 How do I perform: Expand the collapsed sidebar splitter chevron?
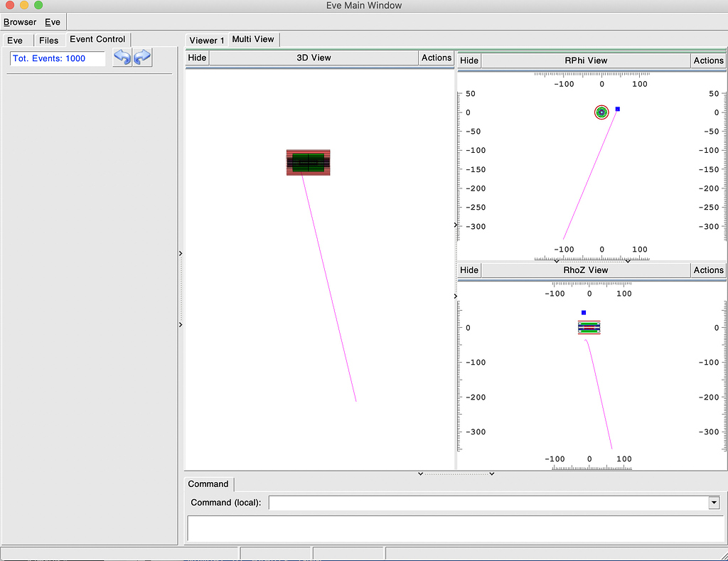tap(180, 253)
